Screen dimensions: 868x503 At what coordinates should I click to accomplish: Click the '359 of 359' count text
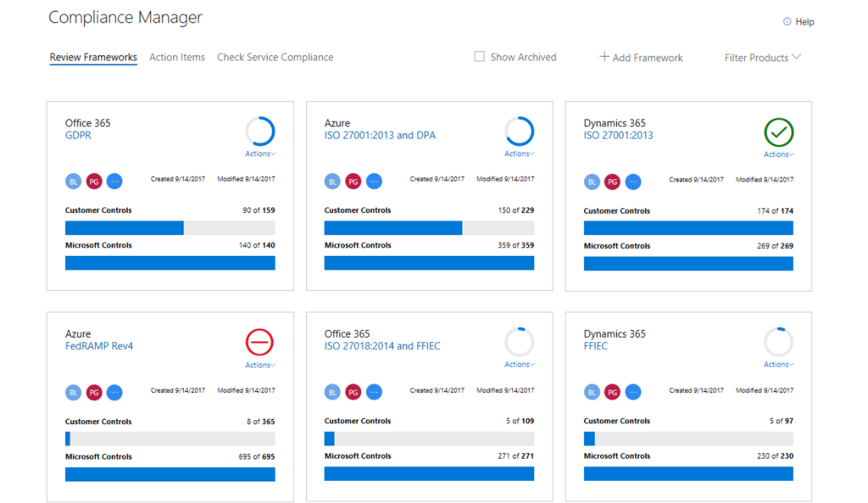516,245
